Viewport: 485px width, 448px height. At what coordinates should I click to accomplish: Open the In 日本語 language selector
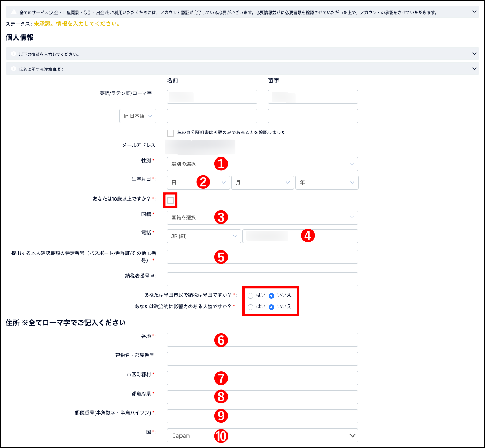(138, 116)
